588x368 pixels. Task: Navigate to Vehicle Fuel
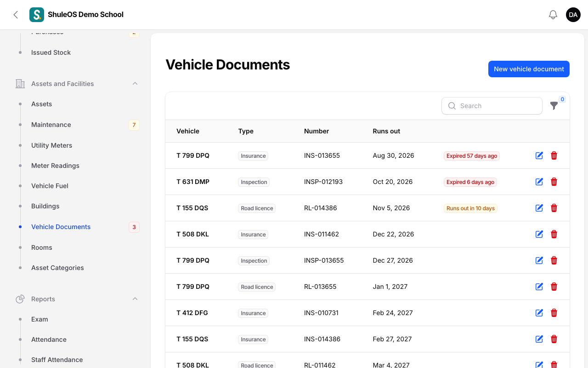pos(50,186)
